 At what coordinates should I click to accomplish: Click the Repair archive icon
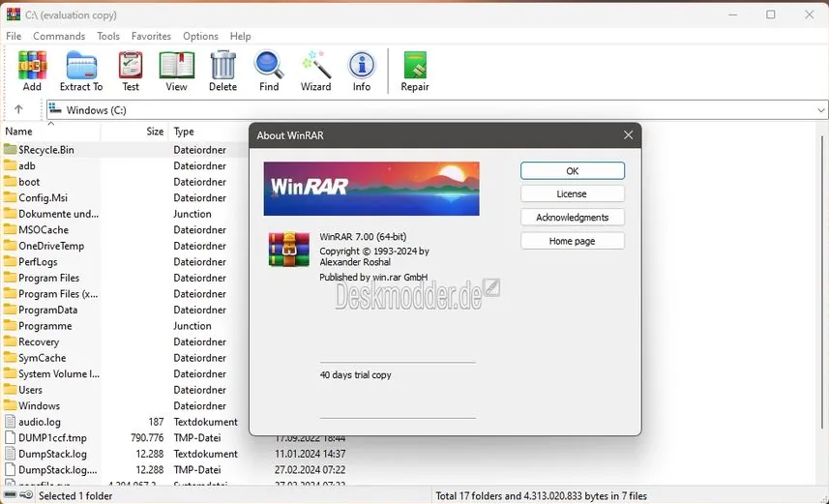click(415, 72)
